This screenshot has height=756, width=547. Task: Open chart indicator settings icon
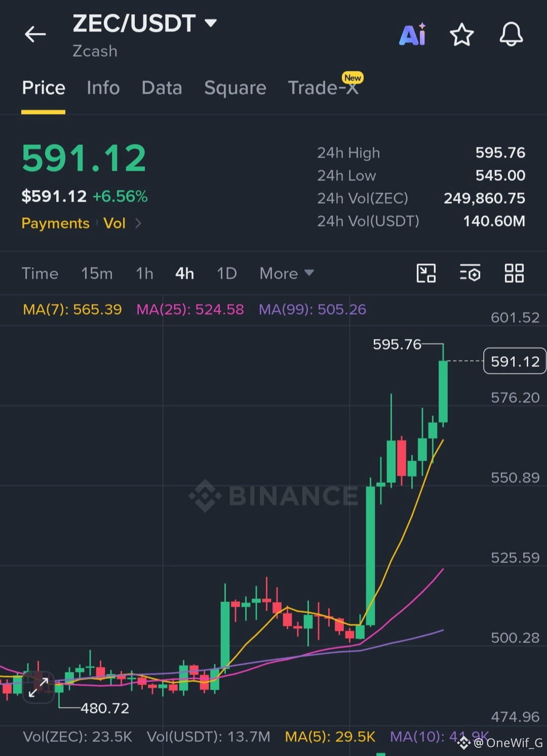click(470, 273)
